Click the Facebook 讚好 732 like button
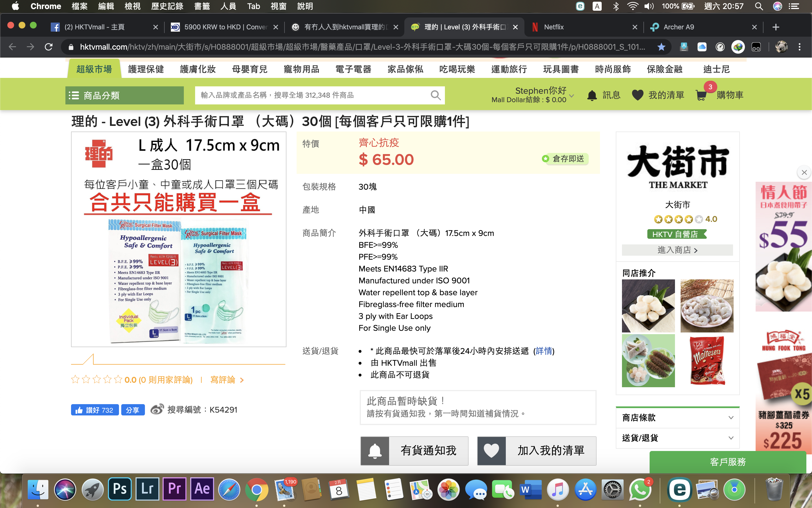 coord(95,410)
